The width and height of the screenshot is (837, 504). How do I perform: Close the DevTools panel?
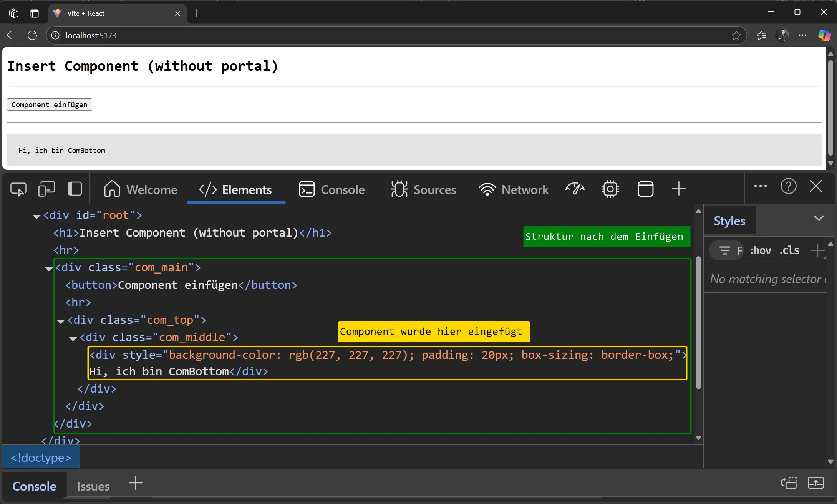pyautogui.click(x=816, y=186)
